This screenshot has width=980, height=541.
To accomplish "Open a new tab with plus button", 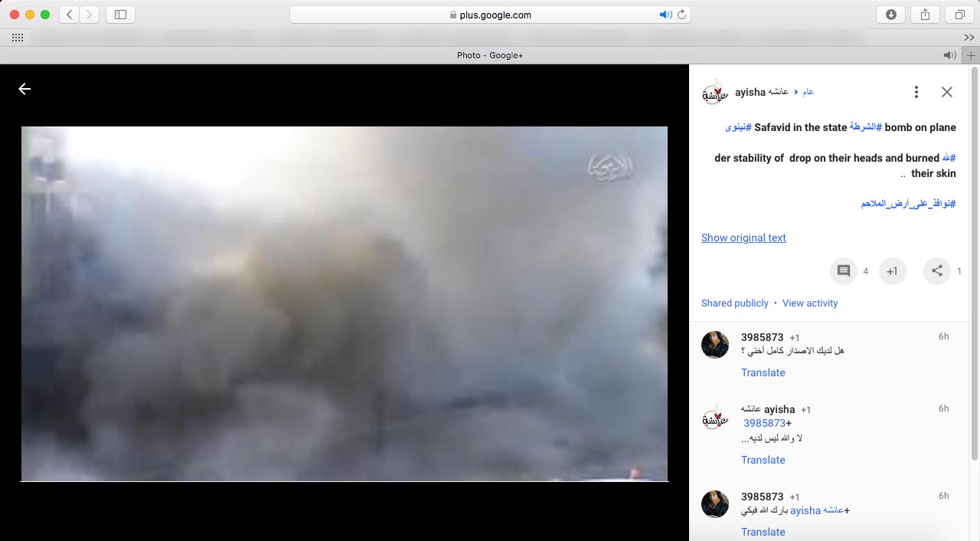I will [x=972, y=55].
